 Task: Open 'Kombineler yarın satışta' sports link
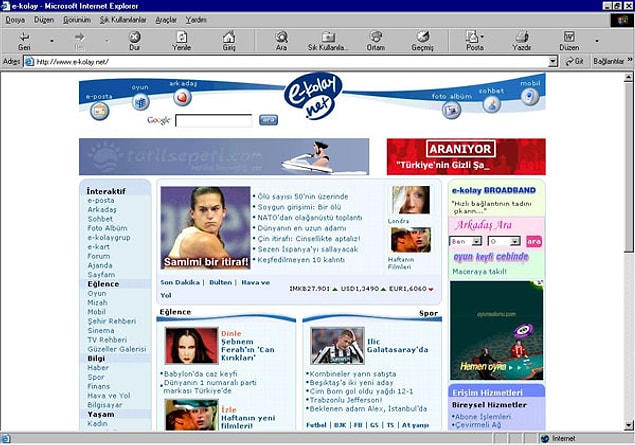tap(353, 374)
